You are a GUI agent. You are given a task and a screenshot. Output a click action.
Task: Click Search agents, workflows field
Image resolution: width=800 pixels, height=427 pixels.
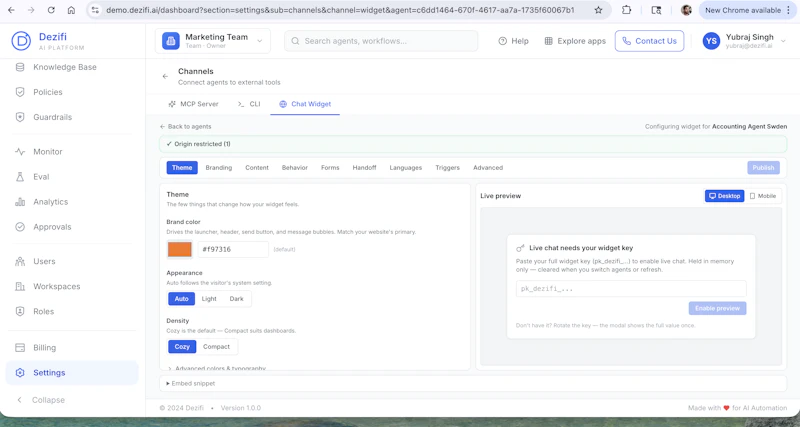(381, 41)
